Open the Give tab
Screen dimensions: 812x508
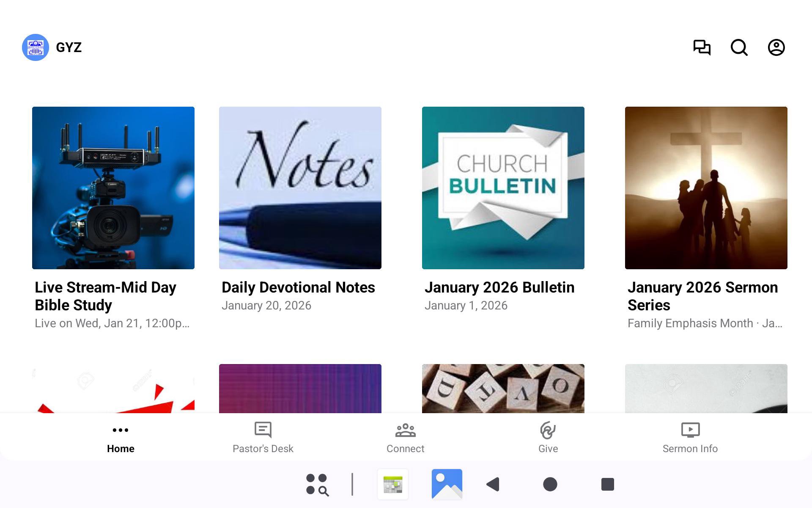click(548, 437)
